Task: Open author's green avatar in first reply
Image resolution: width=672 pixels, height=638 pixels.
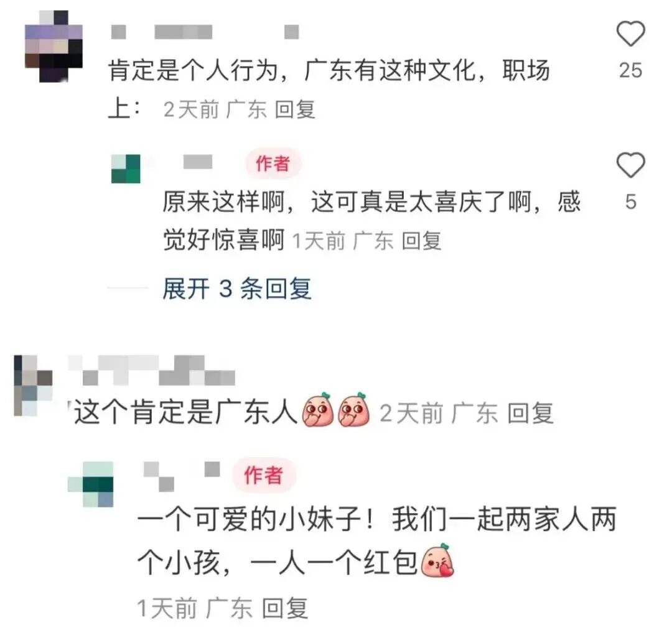Action: (x=126, y=169)
